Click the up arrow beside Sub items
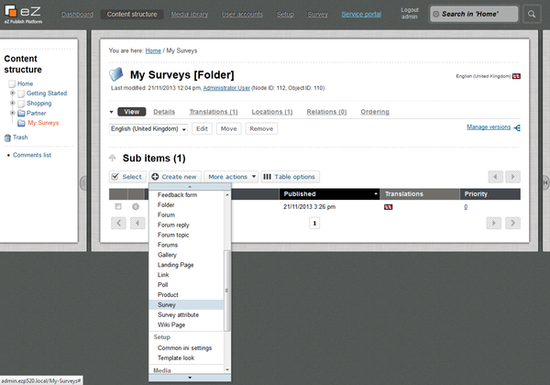The image size is (550, 385). (x=112, y=158)
